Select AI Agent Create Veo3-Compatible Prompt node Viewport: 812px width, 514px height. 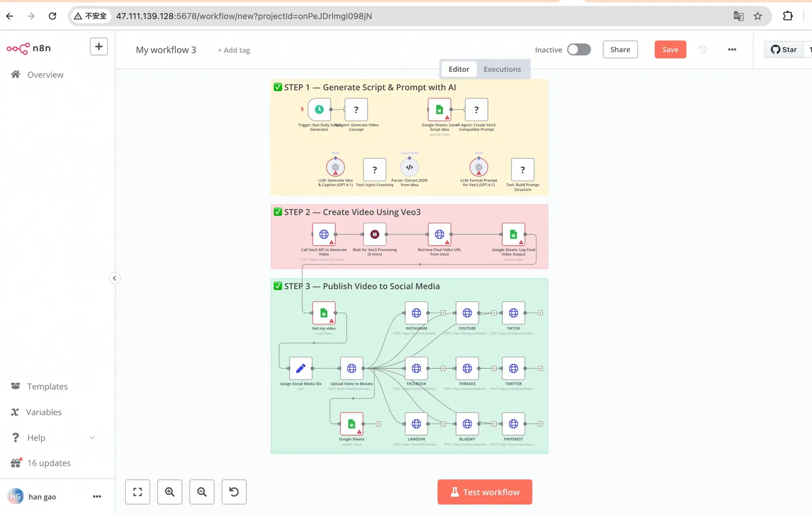pyautogui.click(x=476, y=109)
